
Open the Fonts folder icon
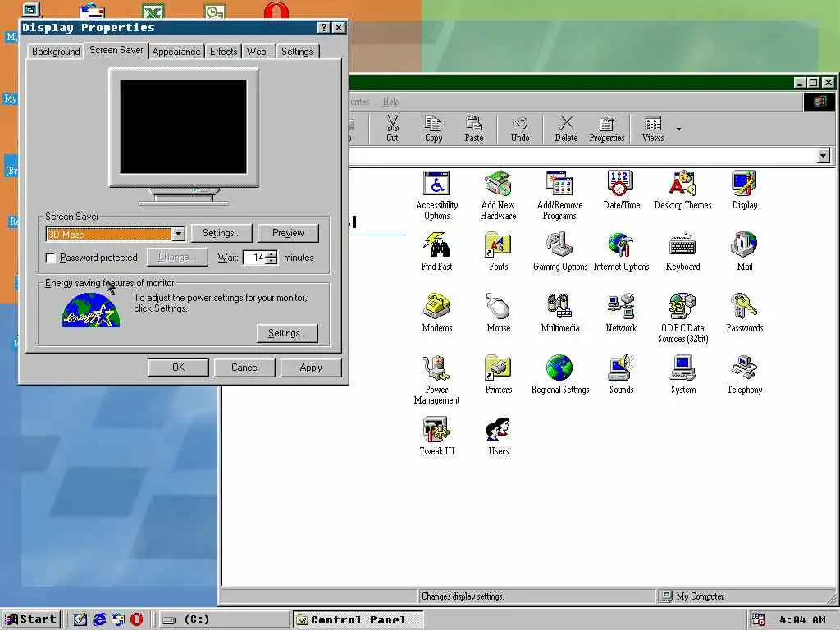(x=498, y=252)
